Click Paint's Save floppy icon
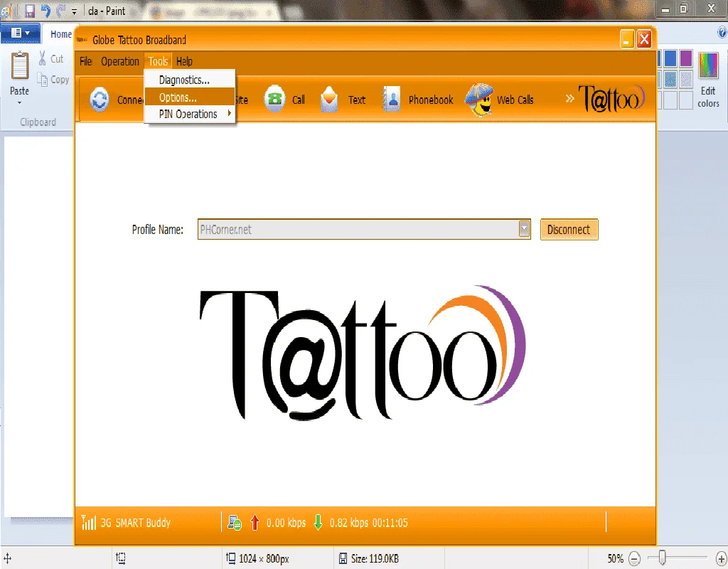Screen dimensions: 728x569 (x=30, y=11)
